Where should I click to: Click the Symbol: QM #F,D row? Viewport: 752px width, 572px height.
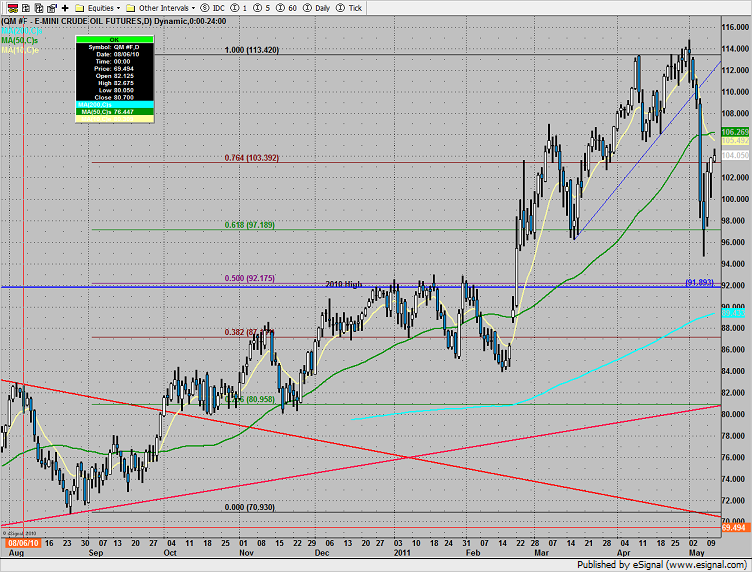coord(115,47)
